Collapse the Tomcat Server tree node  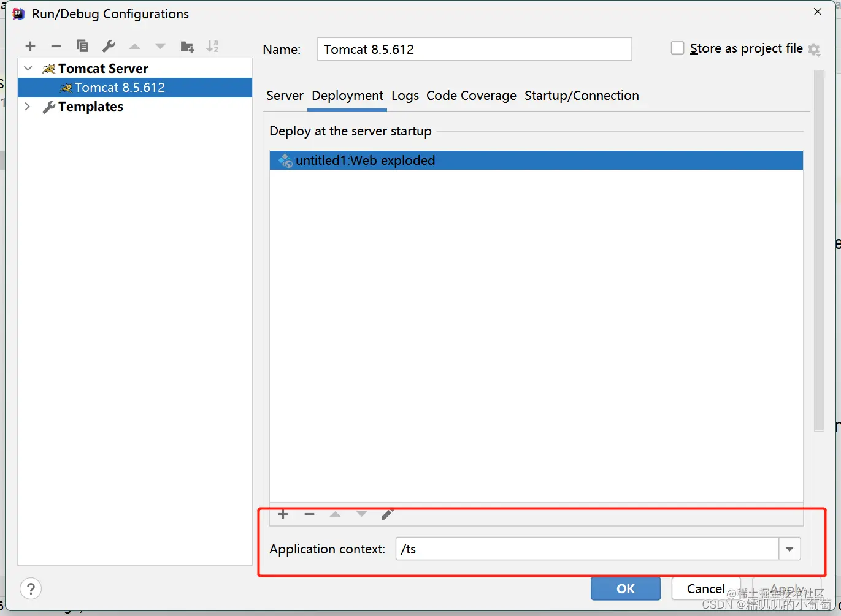(x=28, y=69)
